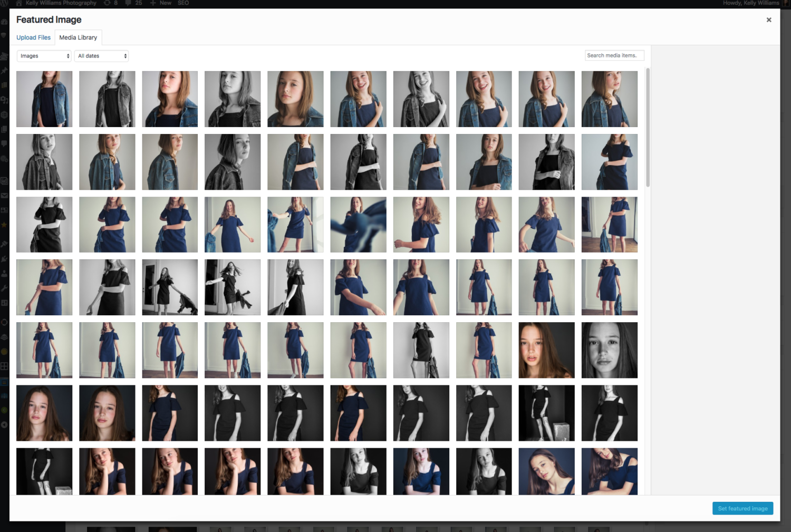The width and height of the screenshot is (791, 532).
Task: Select the first thumbnail in the top row
Action: point(44,99)
